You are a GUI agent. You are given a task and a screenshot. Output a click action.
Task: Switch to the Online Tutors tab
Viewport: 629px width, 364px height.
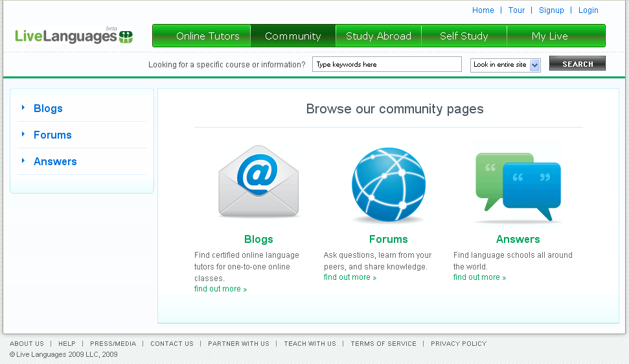click(x=207, y=36)
